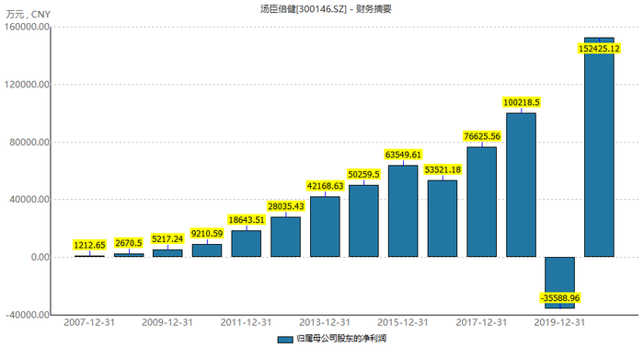The width and height of the screenshot is (644, 348).
Task: Click the data label 53521.18
Action: 443,169
